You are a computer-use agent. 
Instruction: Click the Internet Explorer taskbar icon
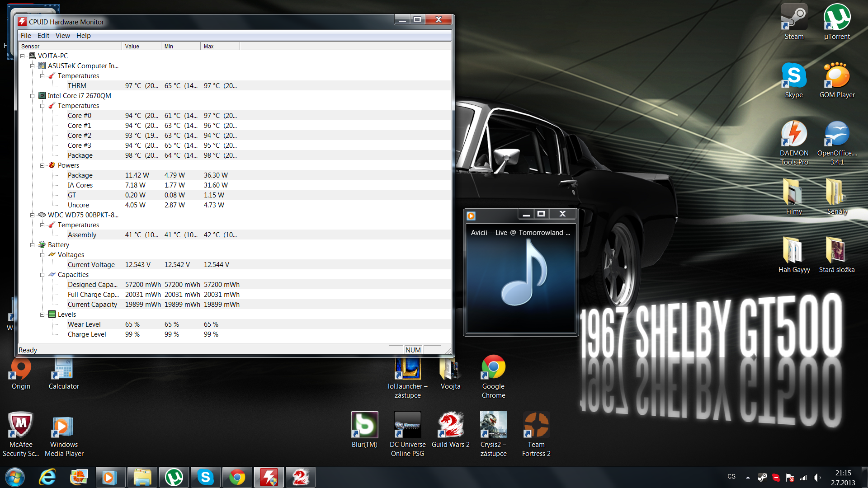pos(47,477)
